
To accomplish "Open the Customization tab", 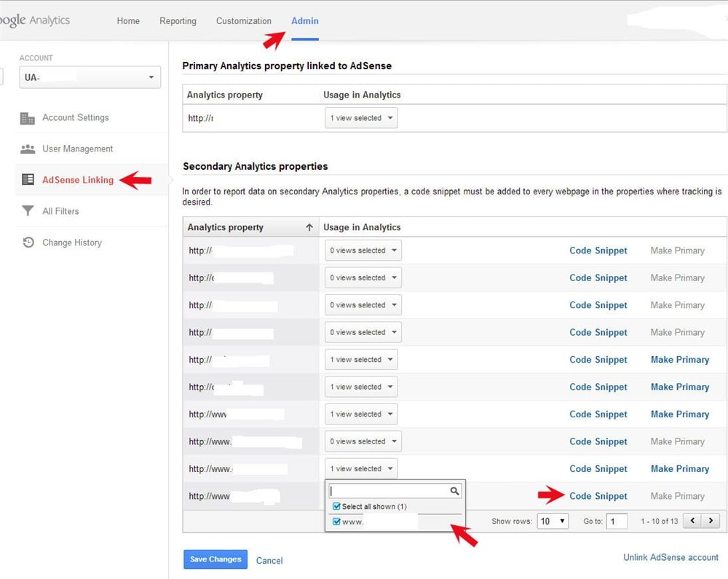I will point(243,21).
